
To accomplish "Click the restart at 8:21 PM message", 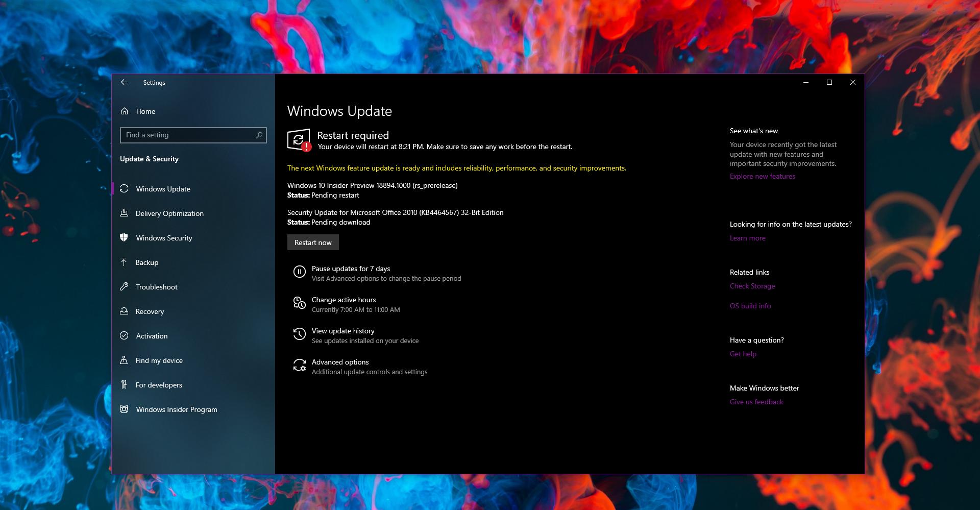I will pos(445,147).
